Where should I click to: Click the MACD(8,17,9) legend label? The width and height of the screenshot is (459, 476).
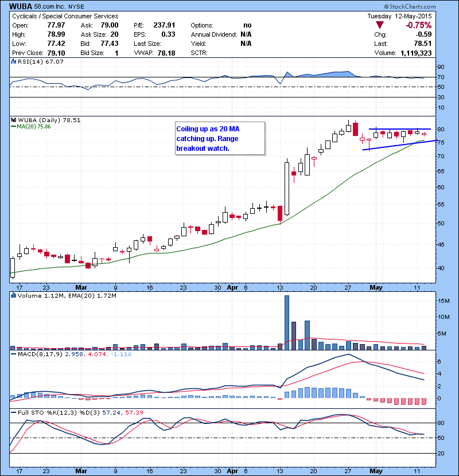click(x=41, y=354)
